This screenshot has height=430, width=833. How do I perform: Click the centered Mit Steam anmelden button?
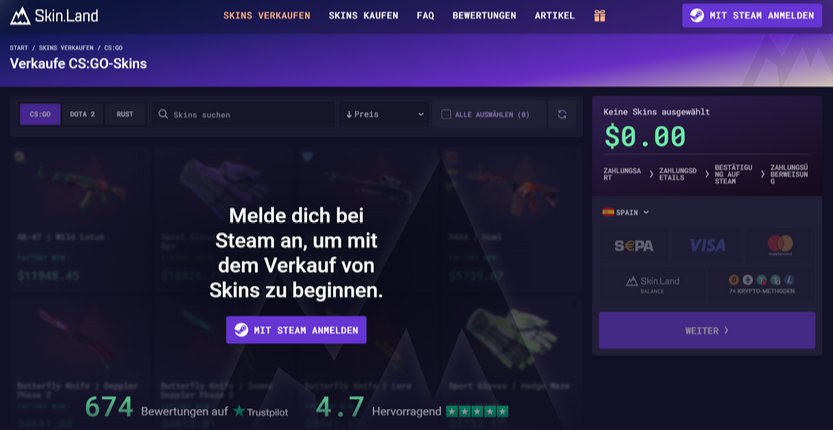click(x=296, y=330)
